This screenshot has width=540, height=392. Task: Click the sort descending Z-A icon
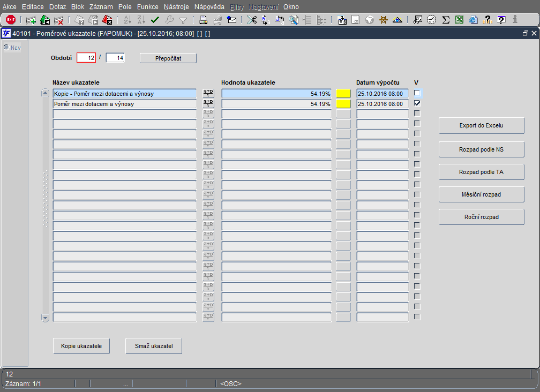[x=141, y=20]
